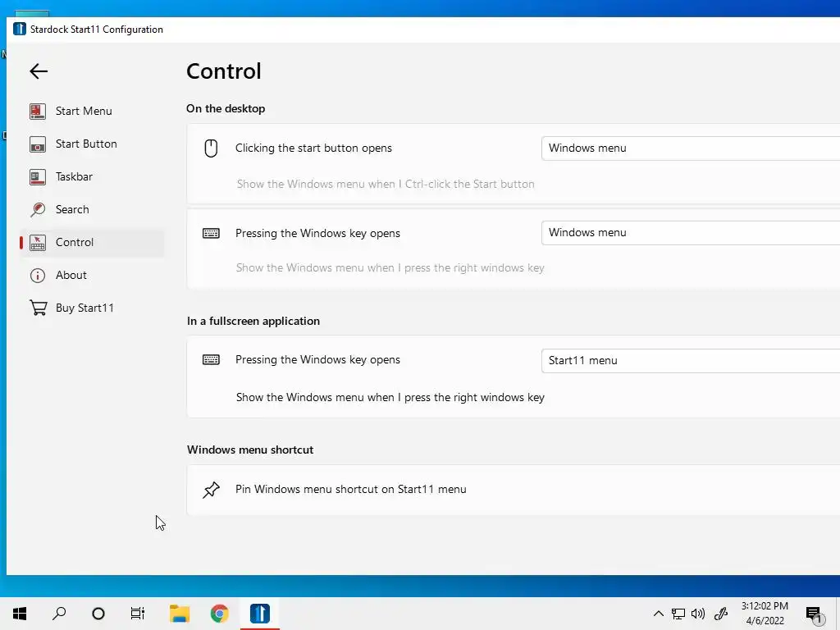Click the Taskbar sidebar icon

[38, 177]
